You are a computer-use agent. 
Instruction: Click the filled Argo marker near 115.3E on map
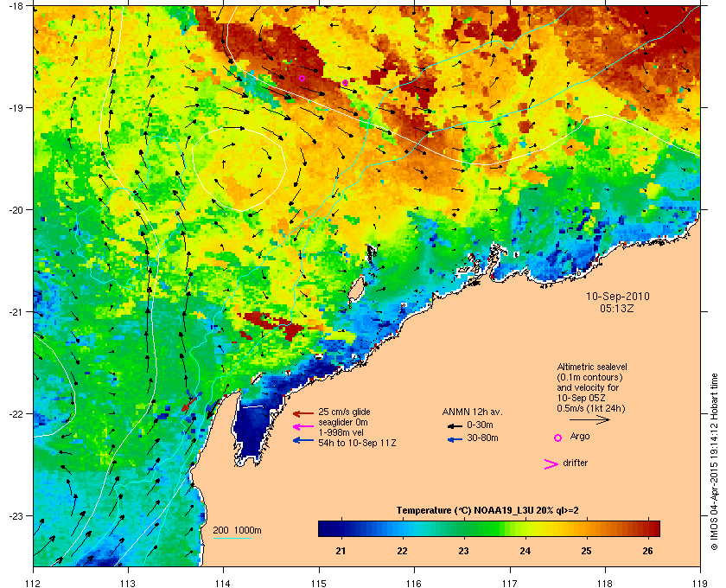[345, 82]
